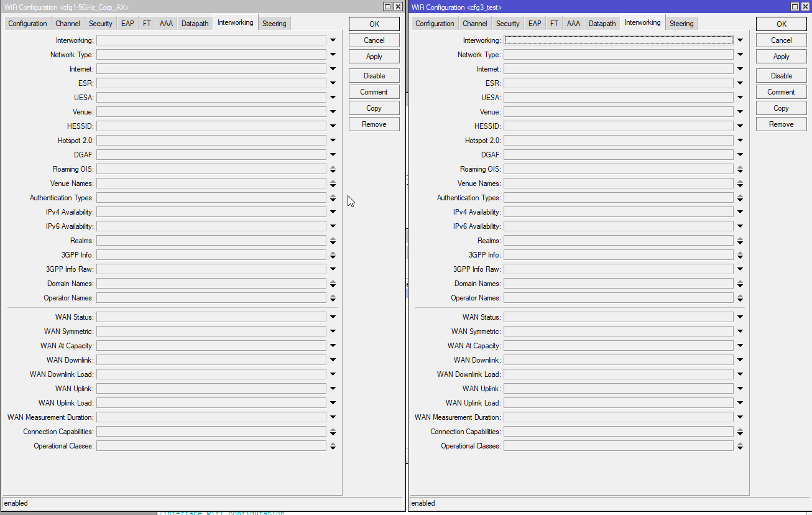
Task: Focus 3GPP Info Raw field in cfg3_test window
Action: click(619, 269)
